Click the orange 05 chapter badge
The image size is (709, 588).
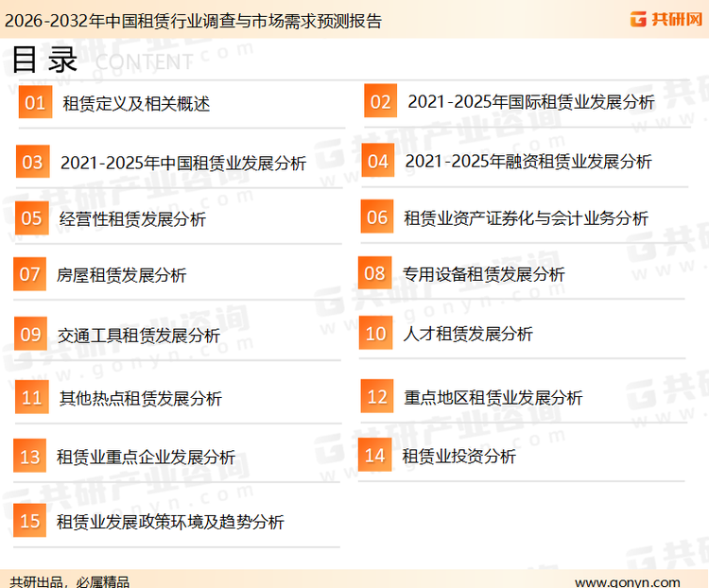click(31, 218)
